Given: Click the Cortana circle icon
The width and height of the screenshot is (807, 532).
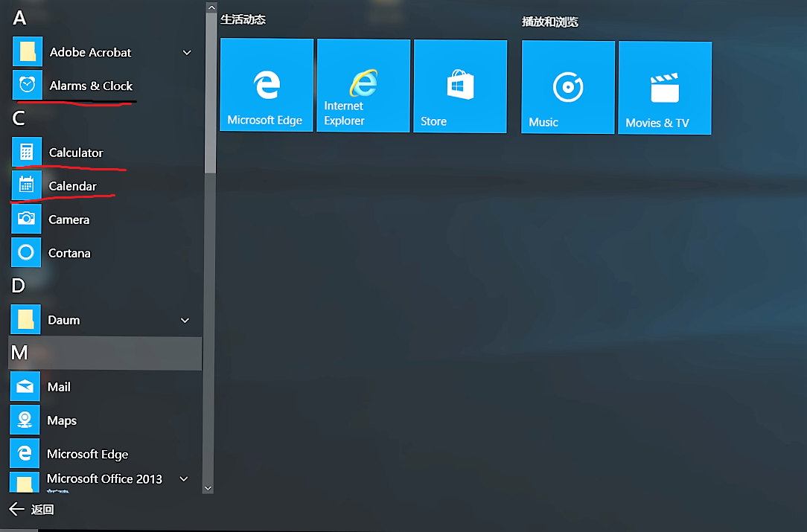Looking at the screenshot, I should [x=26, y=252].
